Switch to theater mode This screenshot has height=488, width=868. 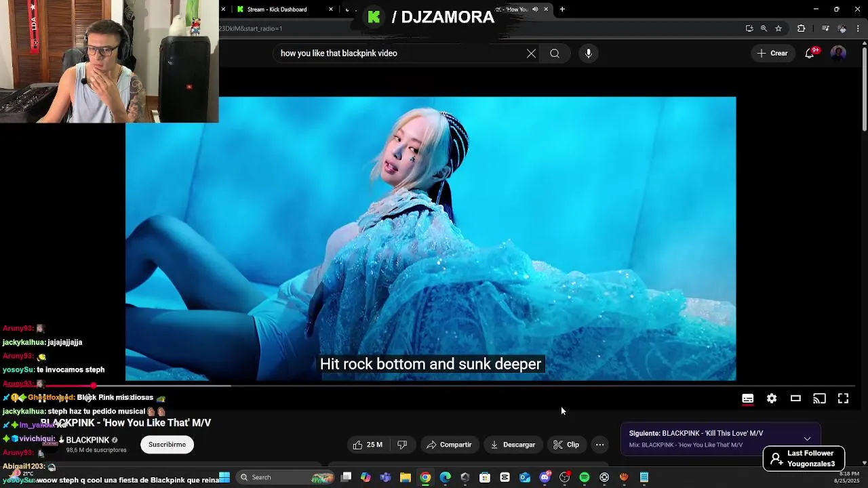(795, 399)
